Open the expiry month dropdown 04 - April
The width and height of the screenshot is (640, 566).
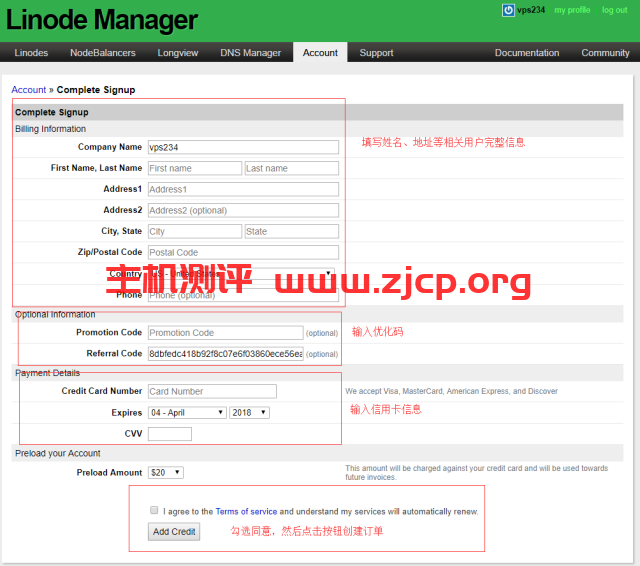pos(187,413)
